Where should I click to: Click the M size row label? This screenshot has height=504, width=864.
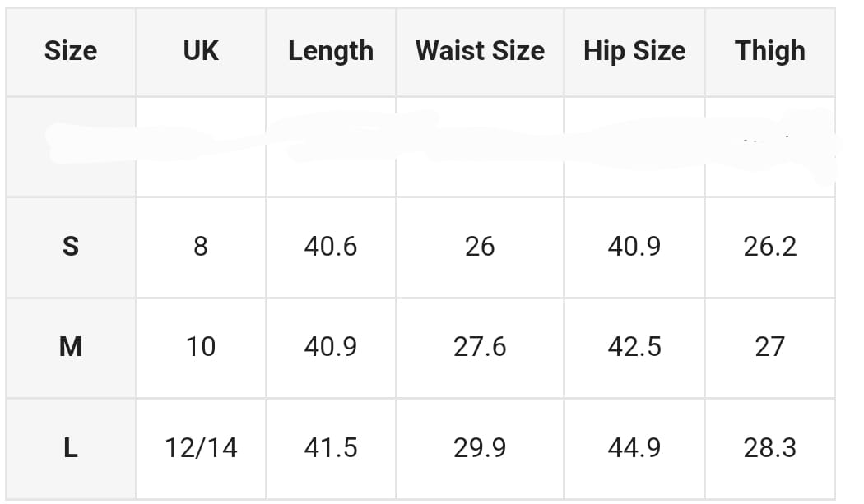(71, 347)
